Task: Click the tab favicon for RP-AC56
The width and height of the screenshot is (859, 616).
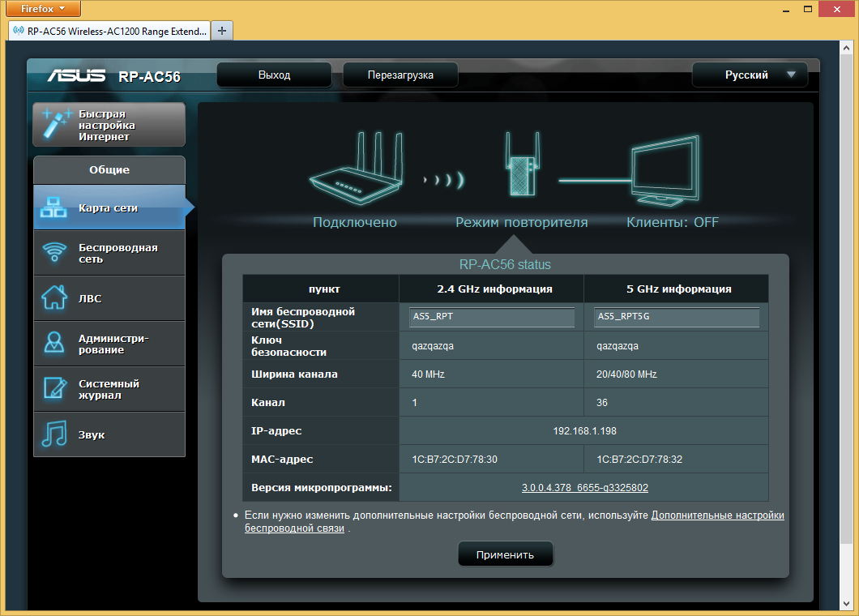Action: [x=18, y=31]
